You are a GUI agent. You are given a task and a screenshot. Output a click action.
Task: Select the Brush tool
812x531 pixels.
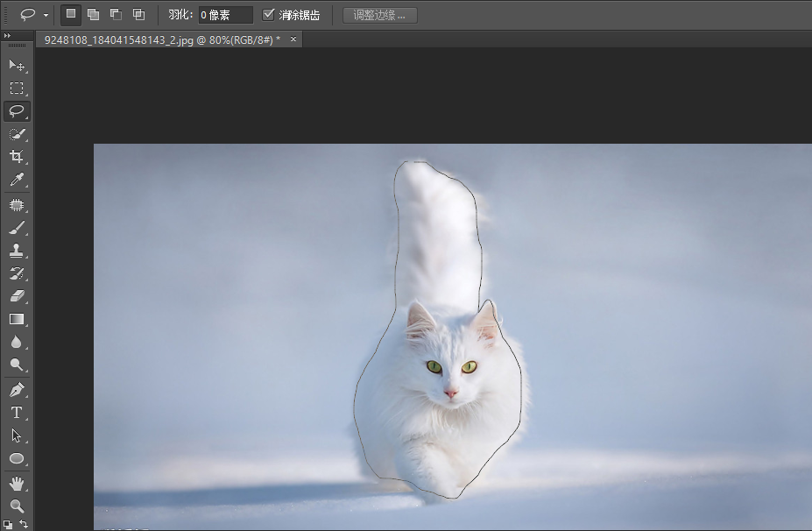[17, 228]
